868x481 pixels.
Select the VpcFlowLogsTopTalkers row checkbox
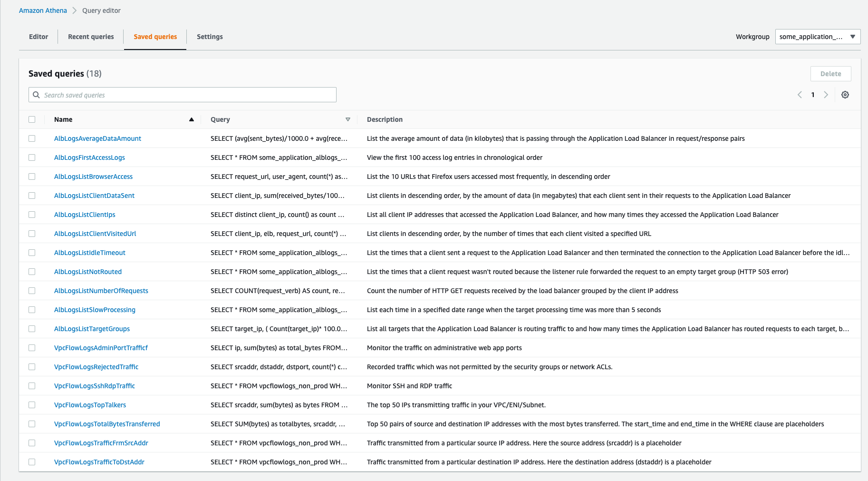[32, 405]
